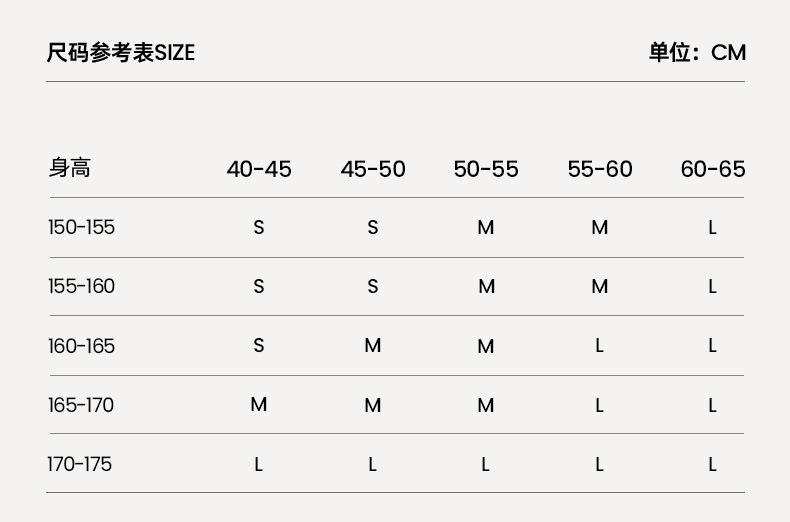
Task: Click the L cell in 150-155 row, 60-65 column
Action: pos(713,227)
